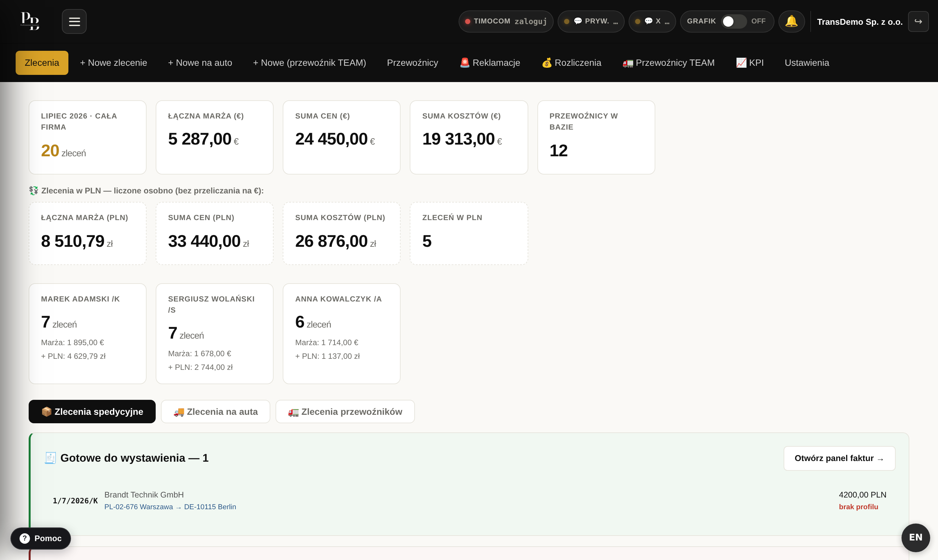The width and height of the screenshot is (938, 560).
Task: Open the KPI page
Action: coord(750,63)
